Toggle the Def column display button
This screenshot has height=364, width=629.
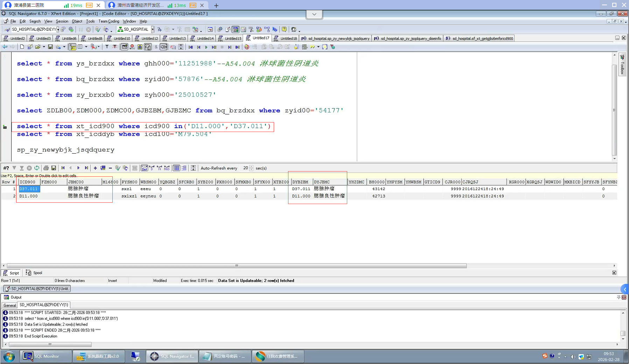(144, 168)
